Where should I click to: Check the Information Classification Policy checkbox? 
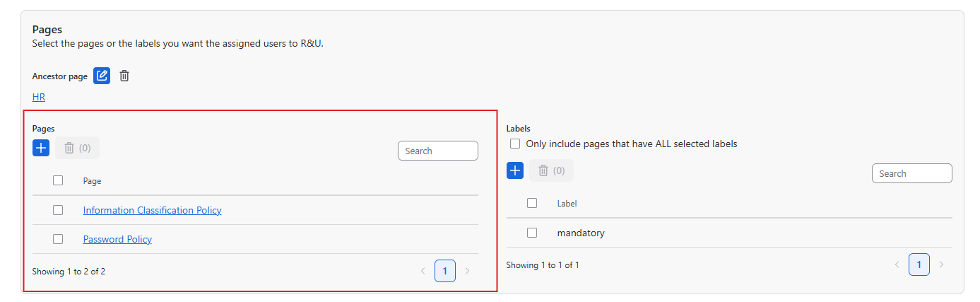coord(58,210)
